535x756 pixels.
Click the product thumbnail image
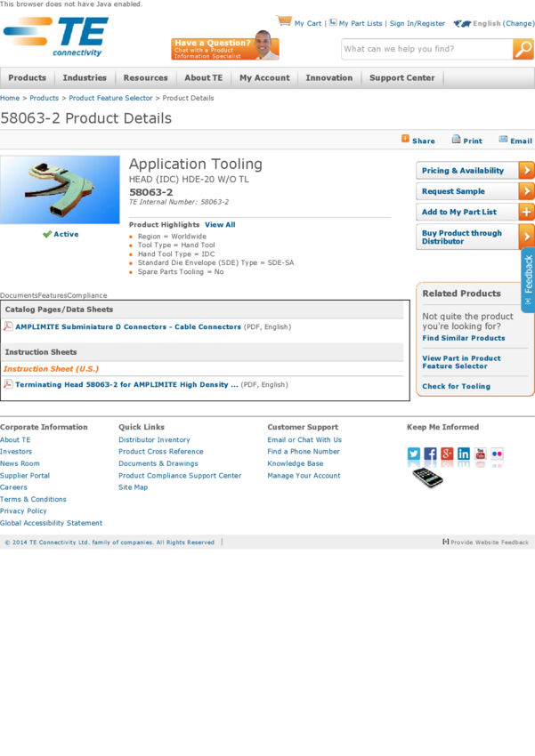tap(60, 189)
